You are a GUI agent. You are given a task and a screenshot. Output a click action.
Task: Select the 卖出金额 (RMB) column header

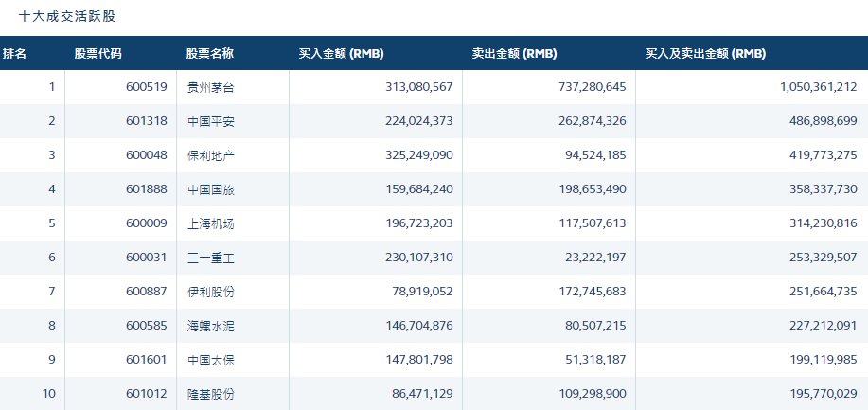tap(514, 54)
